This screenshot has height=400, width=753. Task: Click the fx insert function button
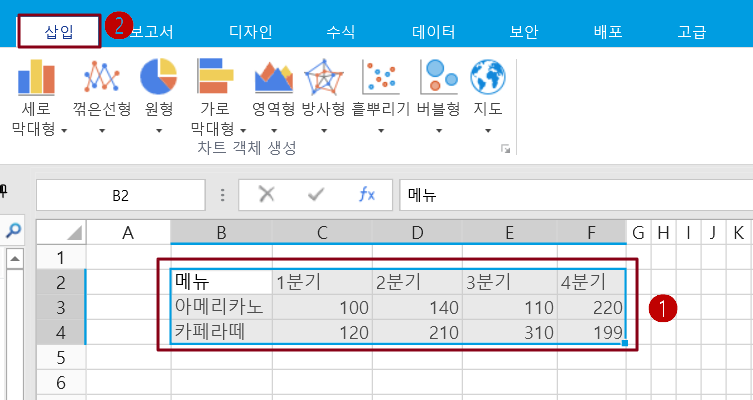coord(367,195)
